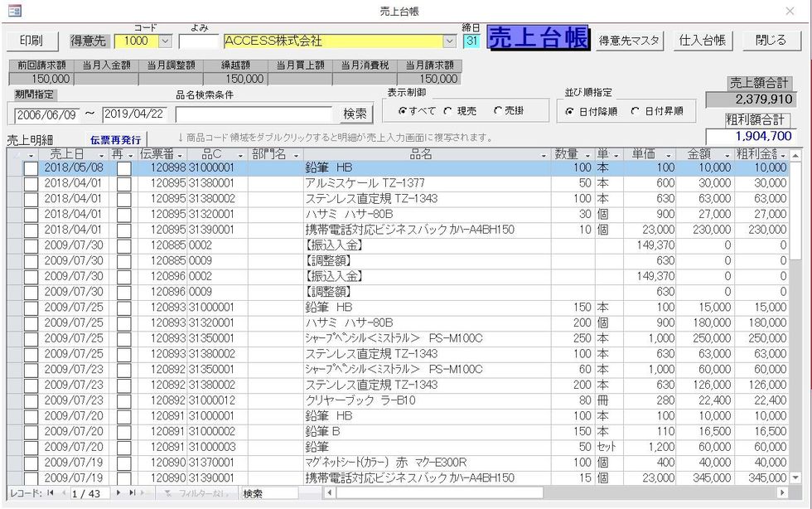Tick the checkbox on the 2018/05/08 row
Screen dimensions: 812x509
click(31, 167)
